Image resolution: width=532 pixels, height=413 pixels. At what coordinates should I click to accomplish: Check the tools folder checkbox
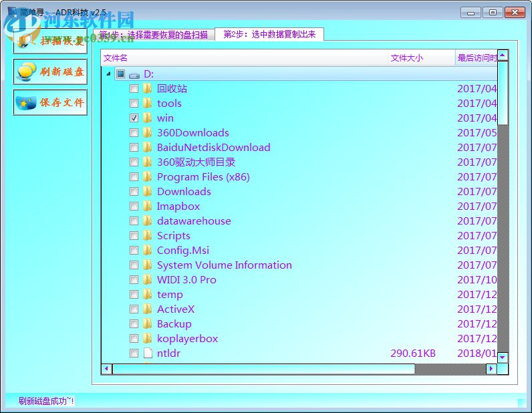tap(134, 103)
